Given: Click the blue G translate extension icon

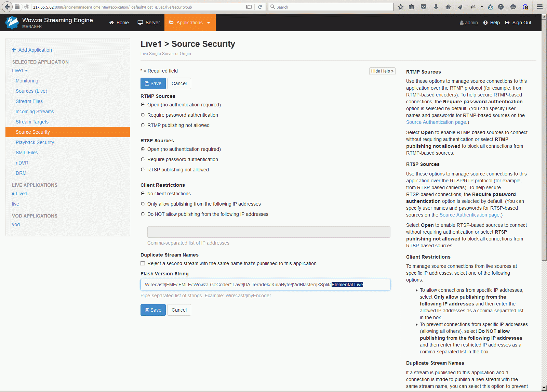Looking at the screenshot, I should pyautogui.click(x=525, y=7).
